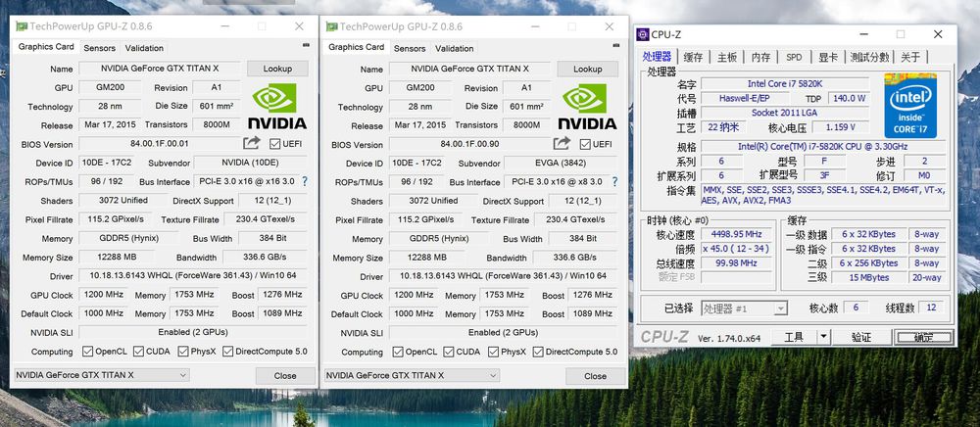Click the left GPU-Z title bar app icon
The image size is (980, 427).
click(22, 26)
